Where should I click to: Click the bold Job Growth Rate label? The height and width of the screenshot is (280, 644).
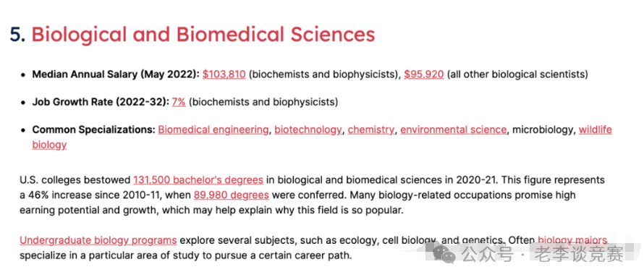[x=101, y=102]
